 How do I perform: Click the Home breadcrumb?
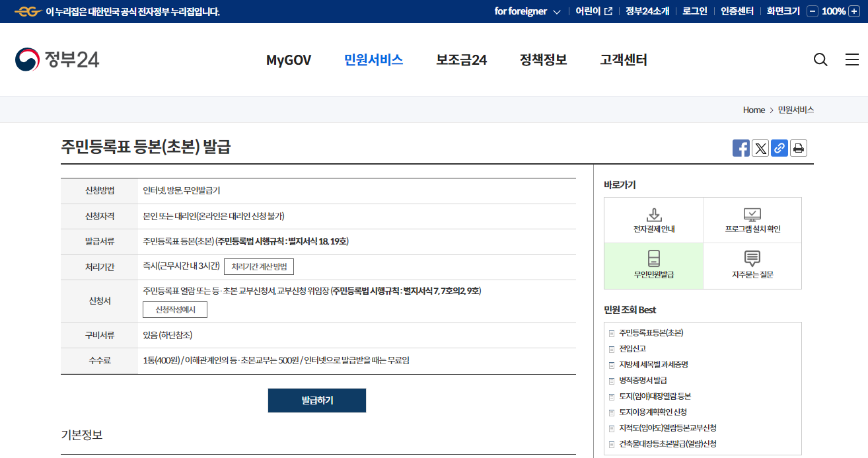pos(754,110)
